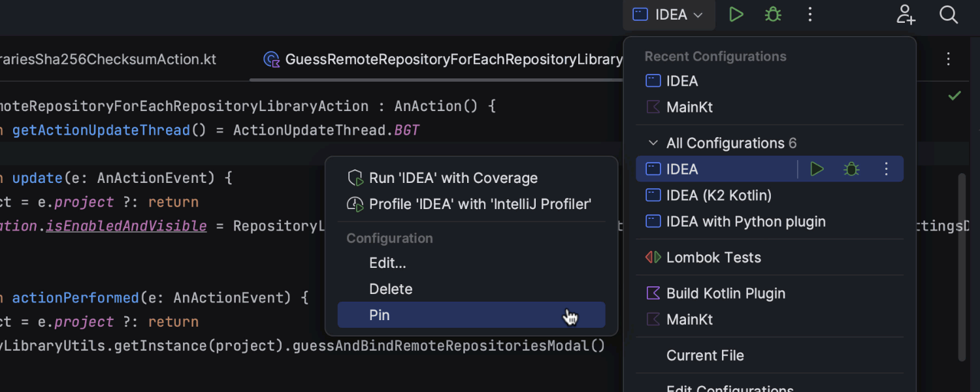Select Delete in the Configuration submenu

point(391,289)
